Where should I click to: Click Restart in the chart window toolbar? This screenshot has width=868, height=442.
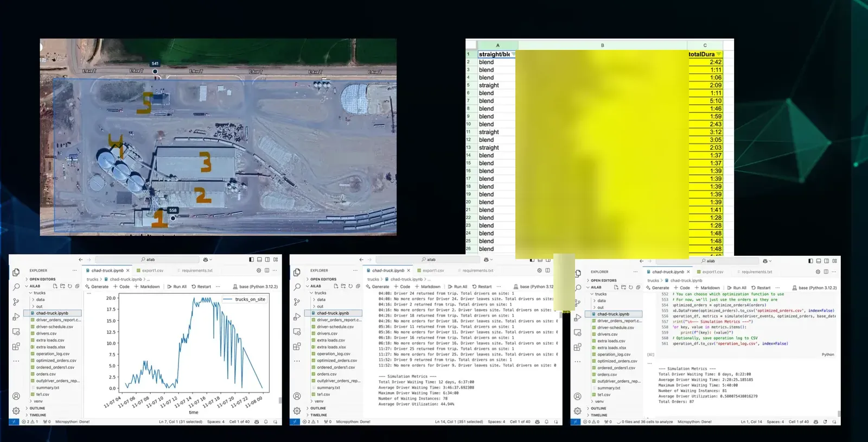tap(201, 287)
